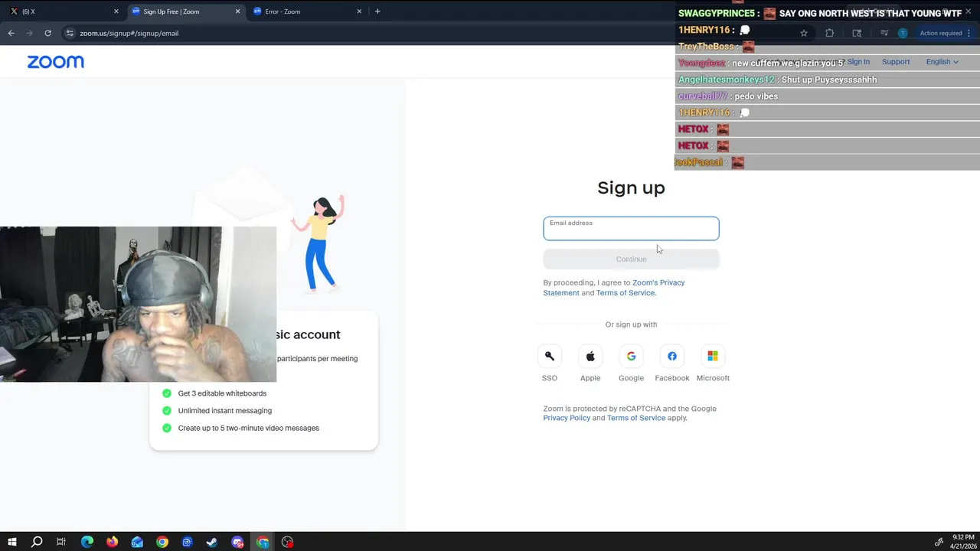Switch to the Error - Zoom tab
Image resolution: width=980 pixels, height=551 pixels.
tap(306, 11)
